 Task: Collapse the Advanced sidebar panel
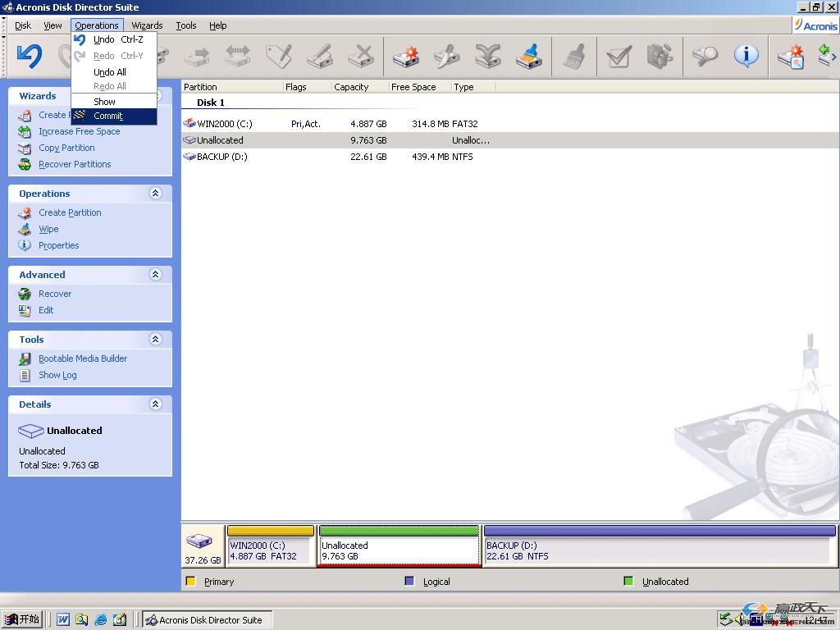155,275
